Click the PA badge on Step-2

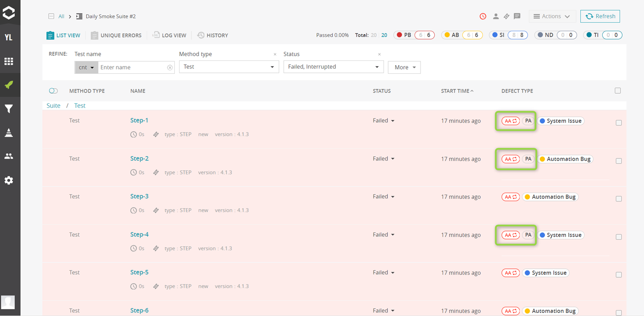pos(528,159)
